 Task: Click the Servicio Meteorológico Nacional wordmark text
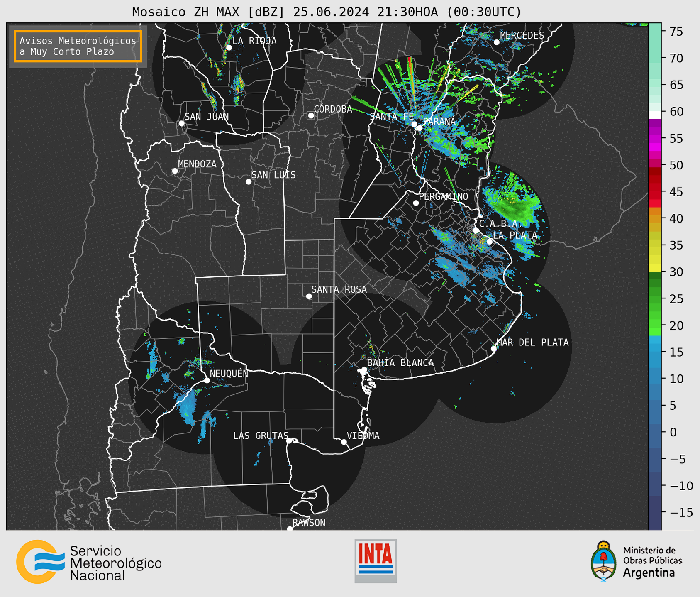116,563
